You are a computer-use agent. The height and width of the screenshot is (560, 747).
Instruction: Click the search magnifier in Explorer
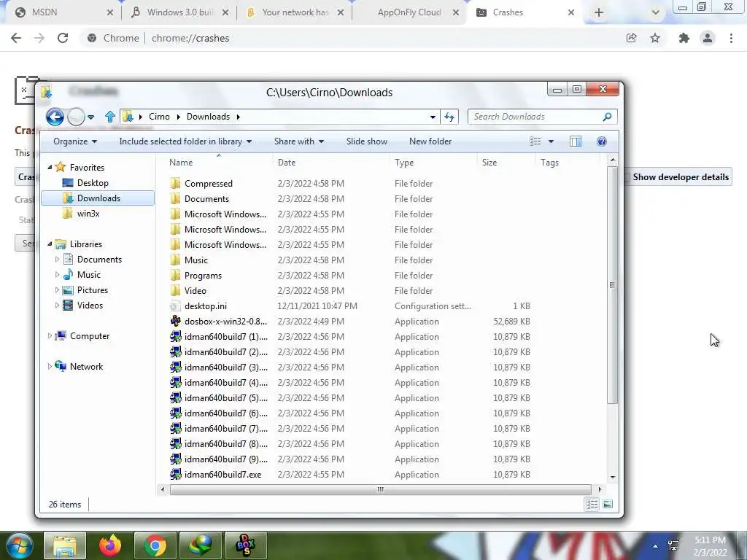point(607,117)
